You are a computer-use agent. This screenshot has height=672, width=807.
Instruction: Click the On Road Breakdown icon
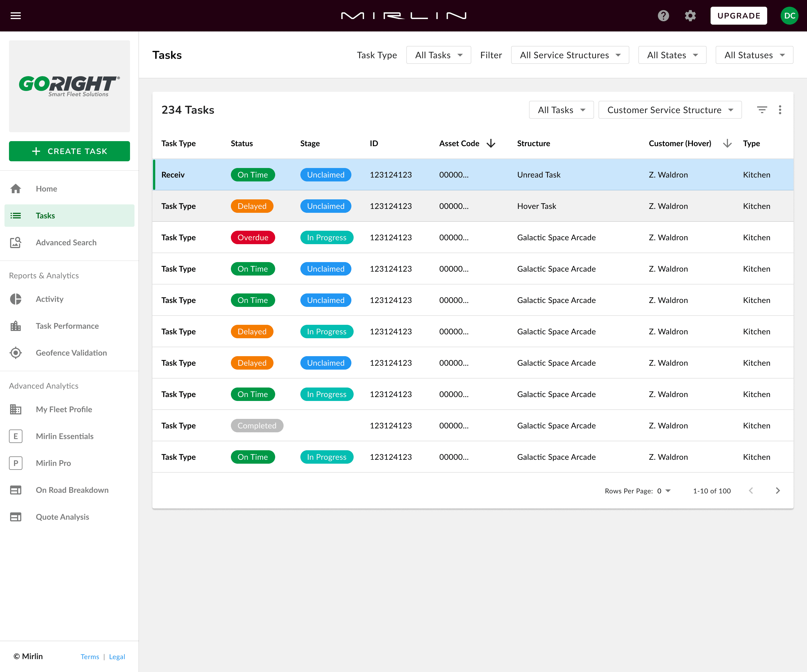(16, 490)
